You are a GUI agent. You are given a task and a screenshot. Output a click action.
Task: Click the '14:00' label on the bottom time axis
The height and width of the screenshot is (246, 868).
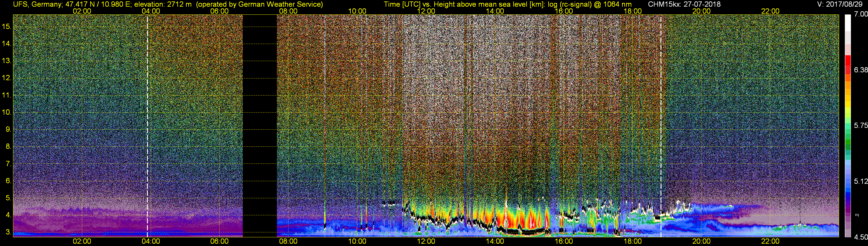(495, 241)
